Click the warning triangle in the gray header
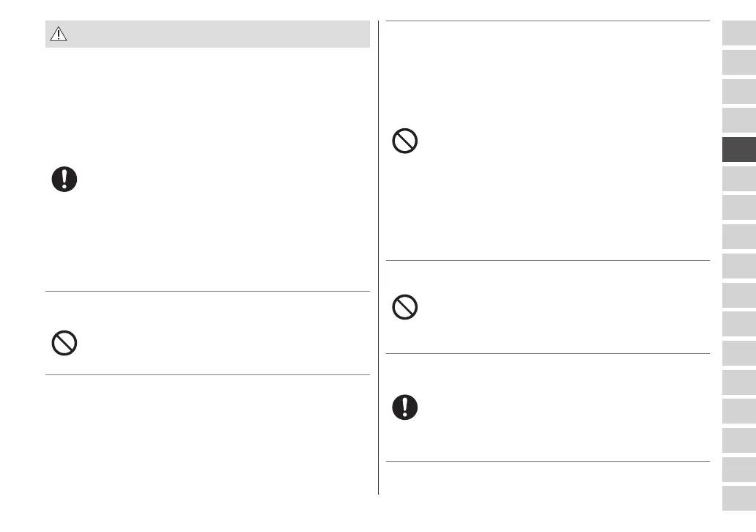The width and height of the screenshot is (756, 532). [x=59, y=34]
